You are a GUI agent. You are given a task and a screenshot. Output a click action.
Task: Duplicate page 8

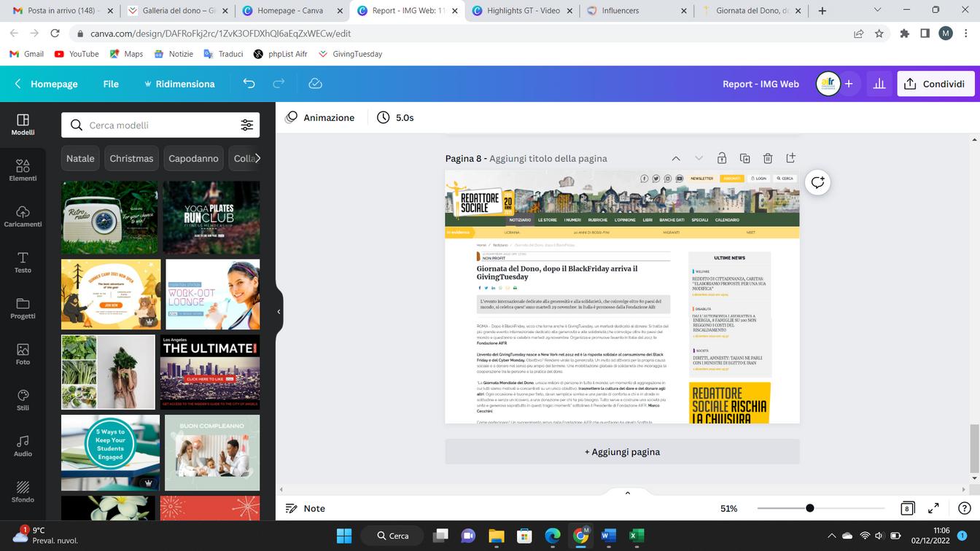coord(744,158)
